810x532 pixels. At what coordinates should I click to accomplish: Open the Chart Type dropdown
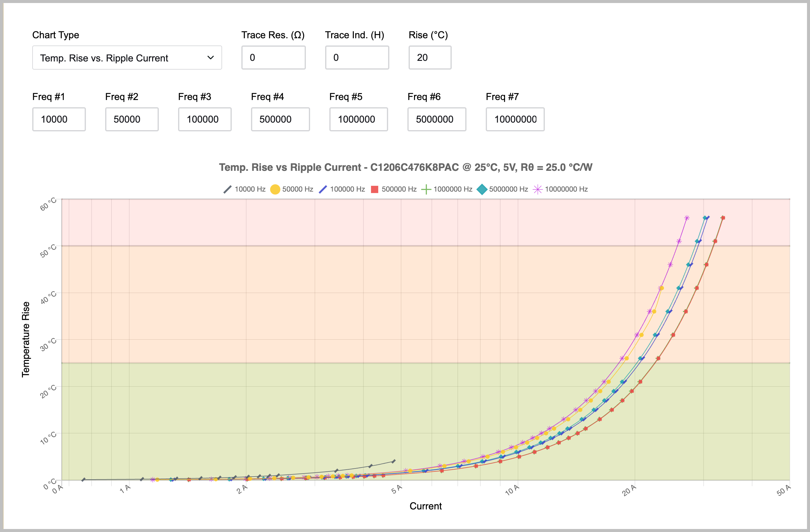point(127,58)
